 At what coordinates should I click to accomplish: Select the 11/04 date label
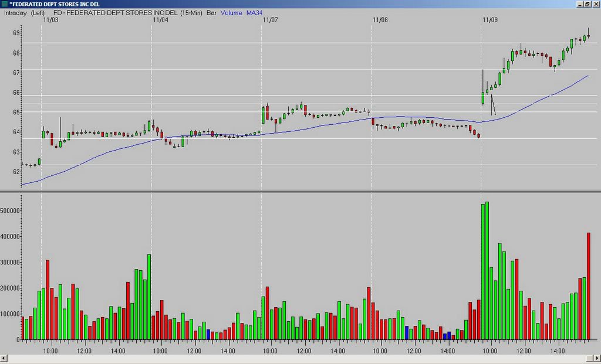(161, 20)
